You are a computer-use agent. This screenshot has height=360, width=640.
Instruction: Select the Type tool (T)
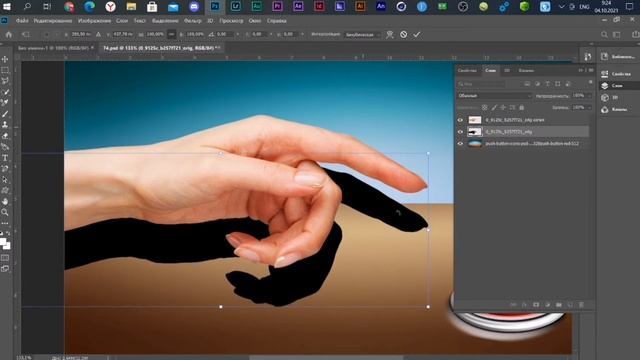[5, 158]
